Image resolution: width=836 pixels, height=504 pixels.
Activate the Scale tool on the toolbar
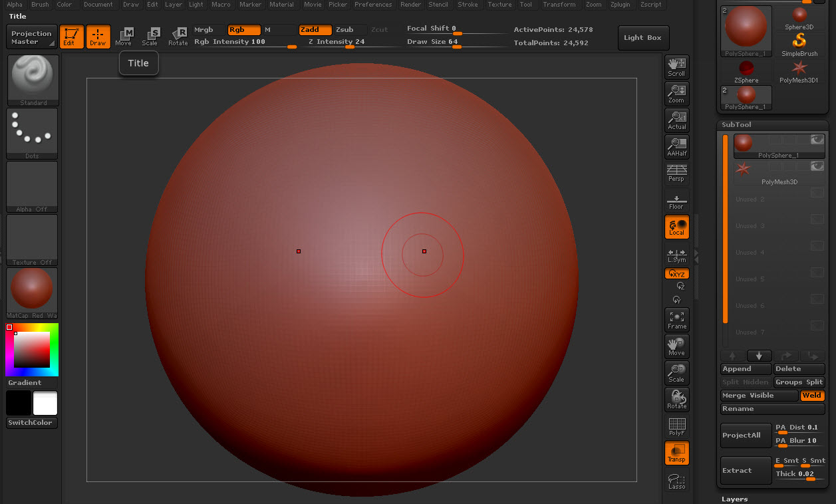152,33
